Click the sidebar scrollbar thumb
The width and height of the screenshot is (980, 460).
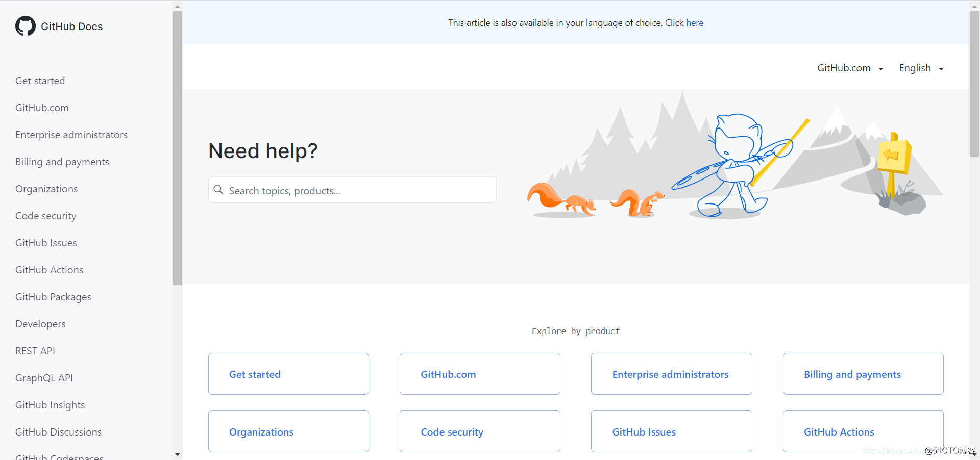(177, 148)
